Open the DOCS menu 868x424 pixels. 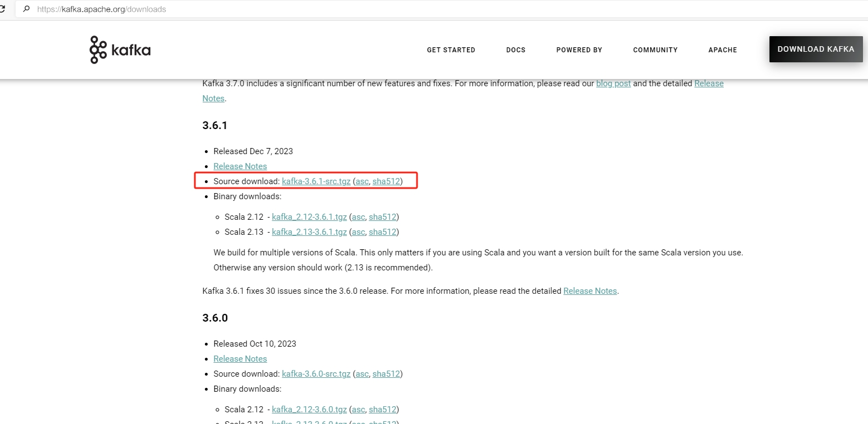516,50
